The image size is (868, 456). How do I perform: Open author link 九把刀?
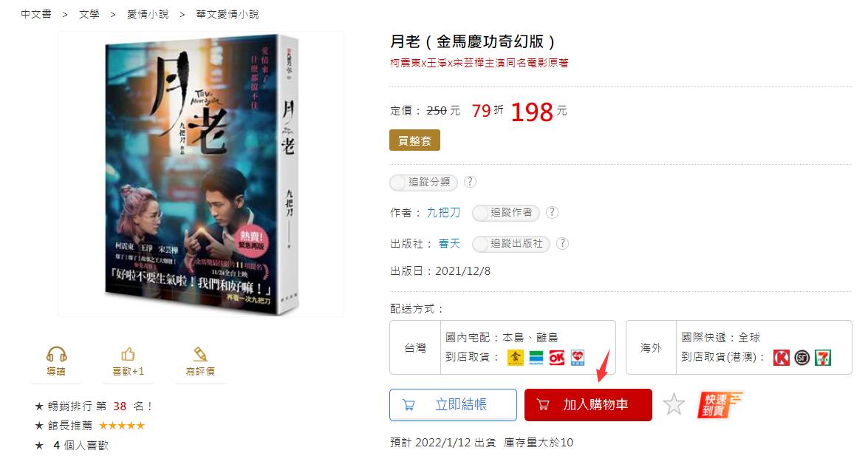(x=443, y=213)
